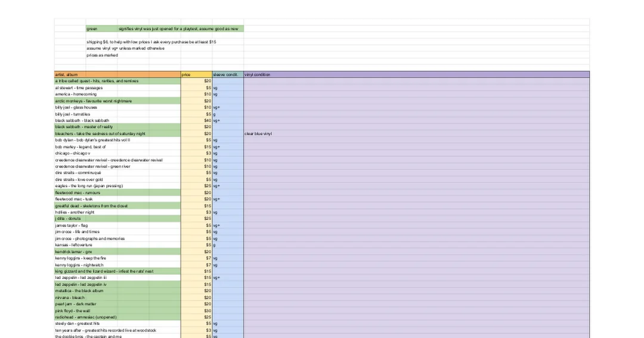Select 'metallica - the black album'
This screenshot has width=644, height=338.
point(117,291)
